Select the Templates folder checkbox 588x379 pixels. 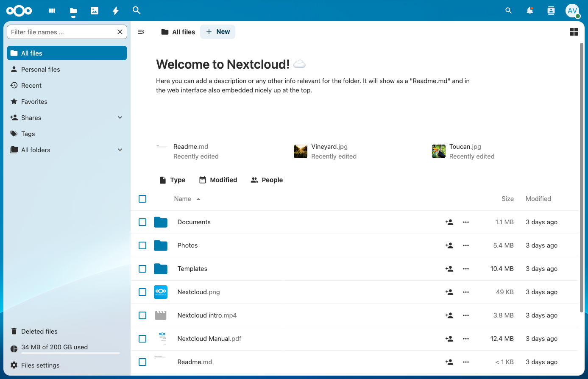[142, 269]
